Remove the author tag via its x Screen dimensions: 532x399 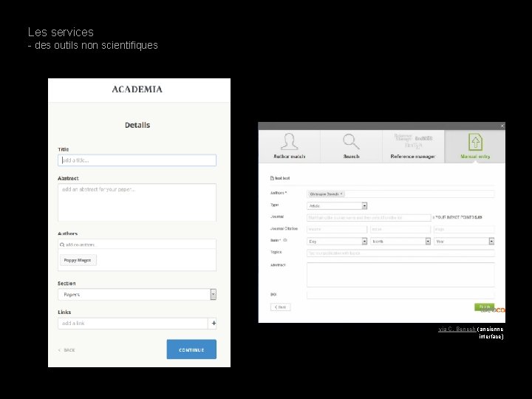click(x=341, y=194)
